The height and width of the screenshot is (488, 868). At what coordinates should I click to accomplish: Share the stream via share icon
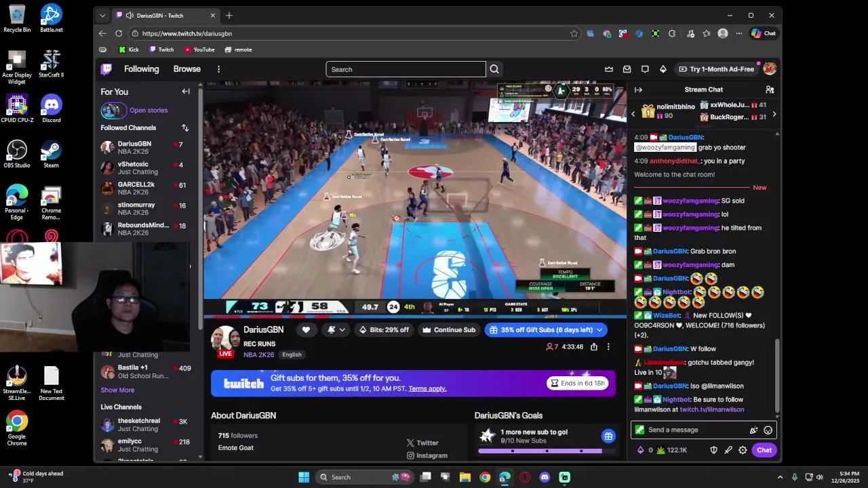pos(594,346)
